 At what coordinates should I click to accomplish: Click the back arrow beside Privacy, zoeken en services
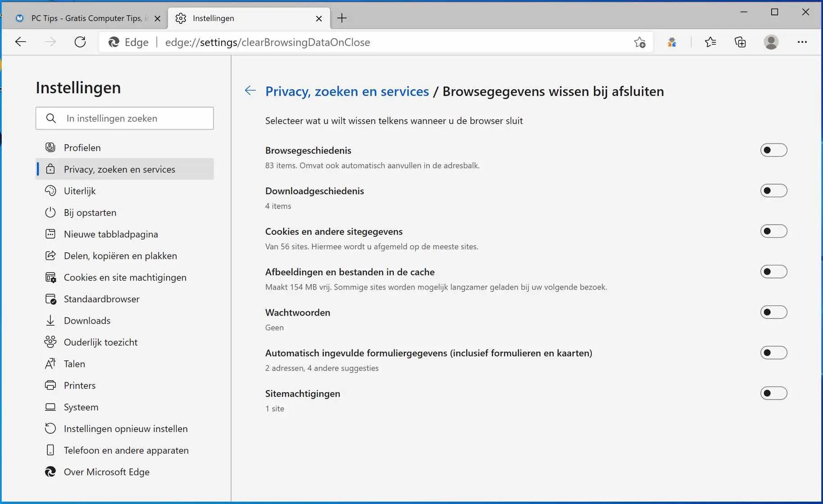pyautogui.click(x=250, y=91)
